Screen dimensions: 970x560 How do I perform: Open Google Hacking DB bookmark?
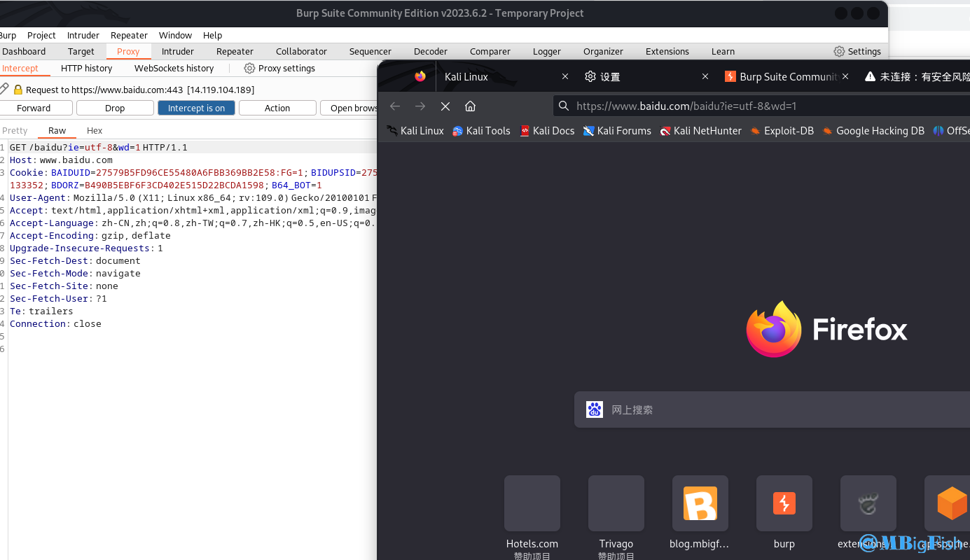[873, 131]
